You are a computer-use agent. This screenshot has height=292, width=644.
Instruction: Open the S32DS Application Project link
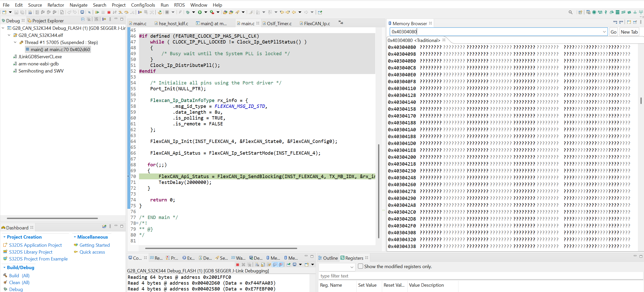pos(35,245)
